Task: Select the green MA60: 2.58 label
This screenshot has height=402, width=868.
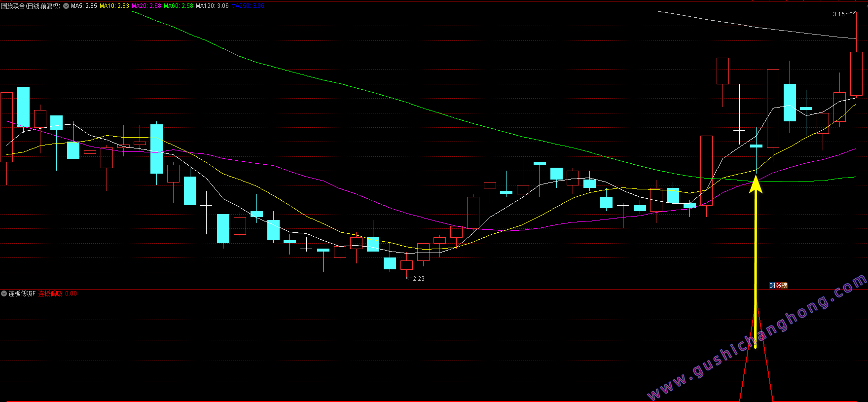Action: [179, 6]
